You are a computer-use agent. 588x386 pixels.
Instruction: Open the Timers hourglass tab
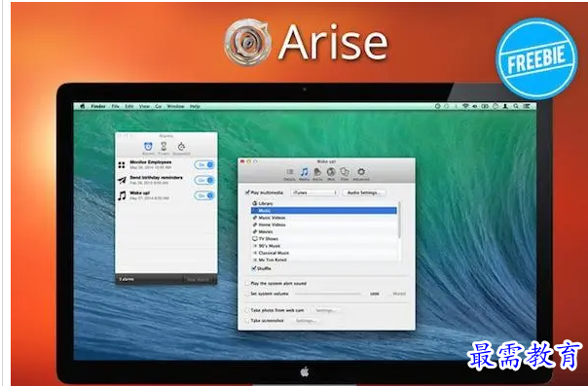click(x=164, y=147)
